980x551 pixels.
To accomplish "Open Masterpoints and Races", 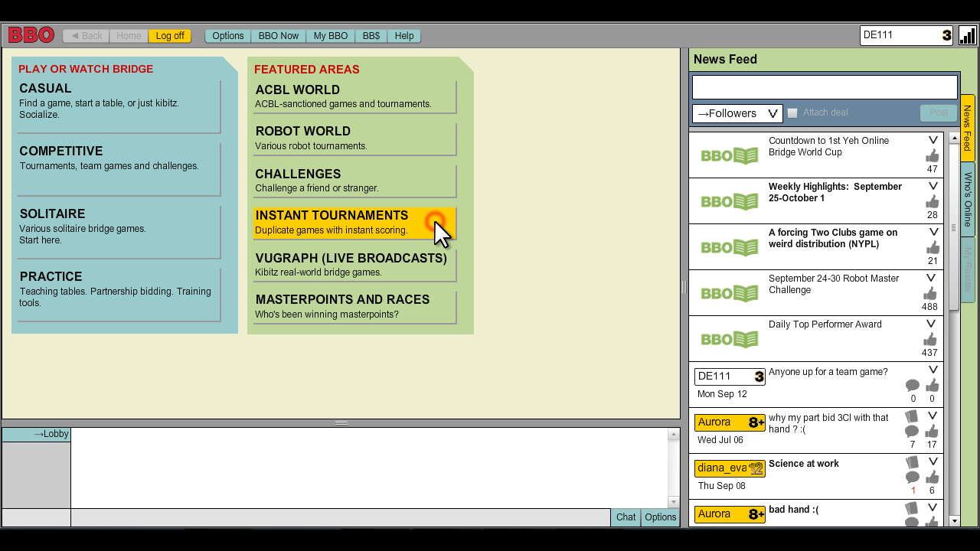I will tap(355, 307).
